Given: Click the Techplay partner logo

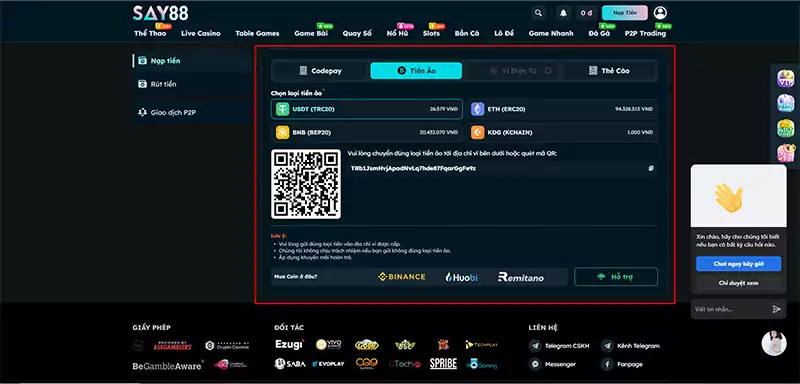Looking at the screenshot, I should point(482,345).
